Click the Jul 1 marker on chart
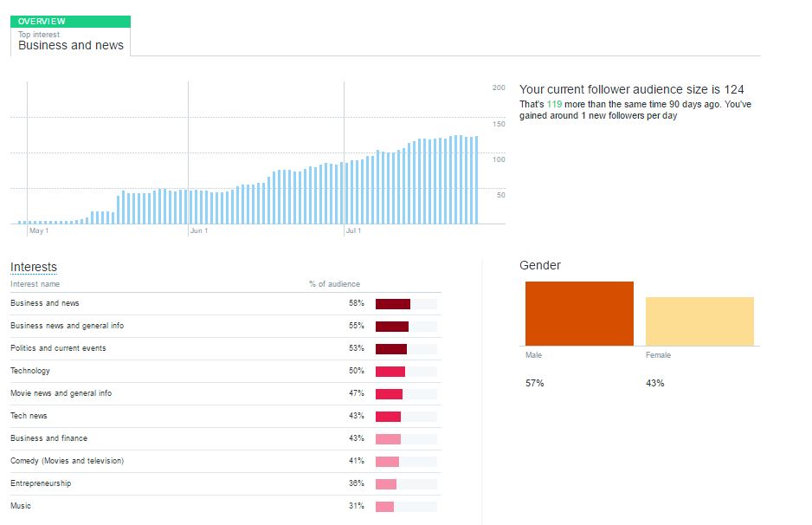Viewport: 812px width, 525px height. point(353,230)
